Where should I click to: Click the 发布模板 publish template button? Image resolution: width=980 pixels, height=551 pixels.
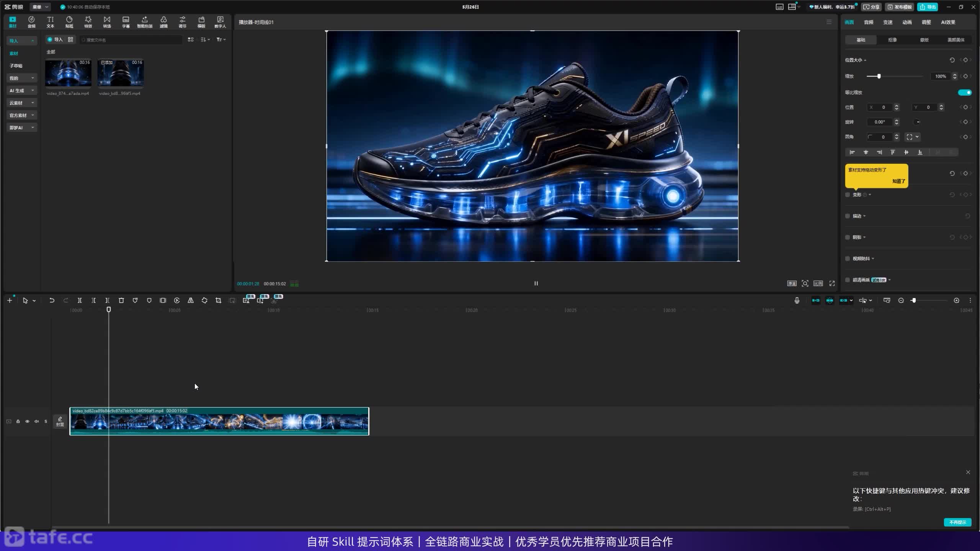[899, 7]
